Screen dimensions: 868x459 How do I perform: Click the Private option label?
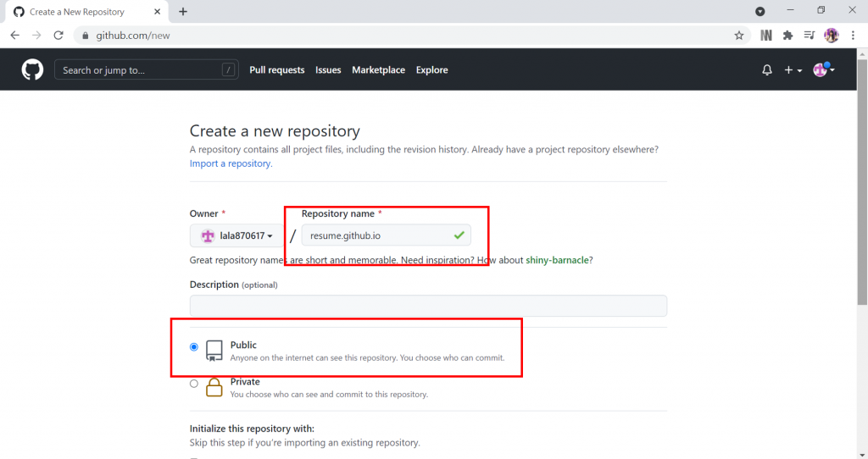(x=245, y=382)
